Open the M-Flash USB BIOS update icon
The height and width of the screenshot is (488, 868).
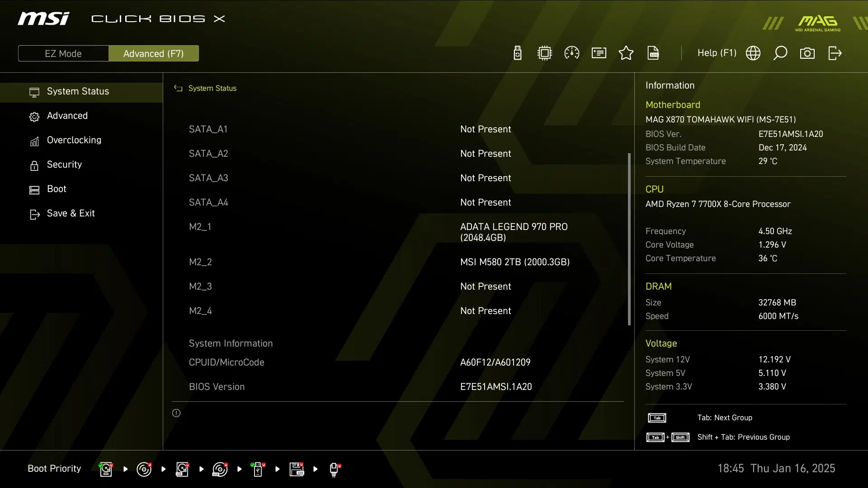(x=518, y=53)
